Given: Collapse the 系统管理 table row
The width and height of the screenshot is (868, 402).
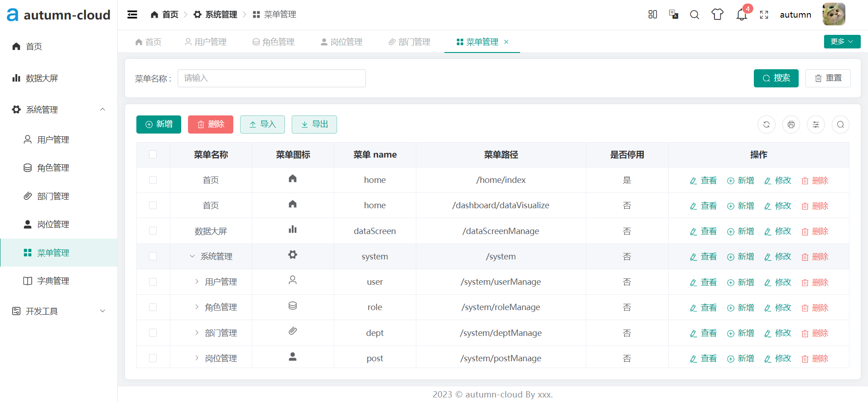Looking at the screenshot, I should 192,256.
